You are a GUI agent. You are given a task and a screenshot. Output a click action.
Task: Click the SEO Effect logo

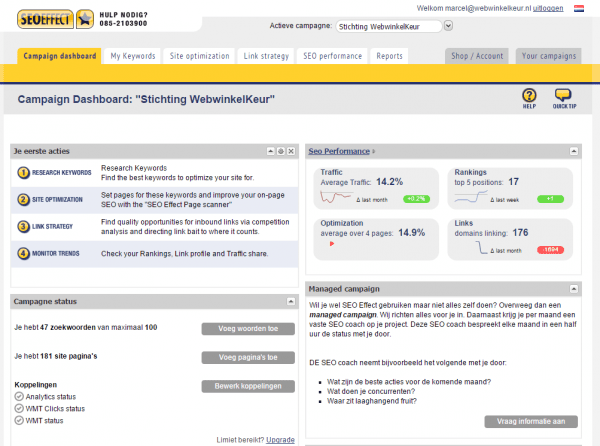point(44,17)
